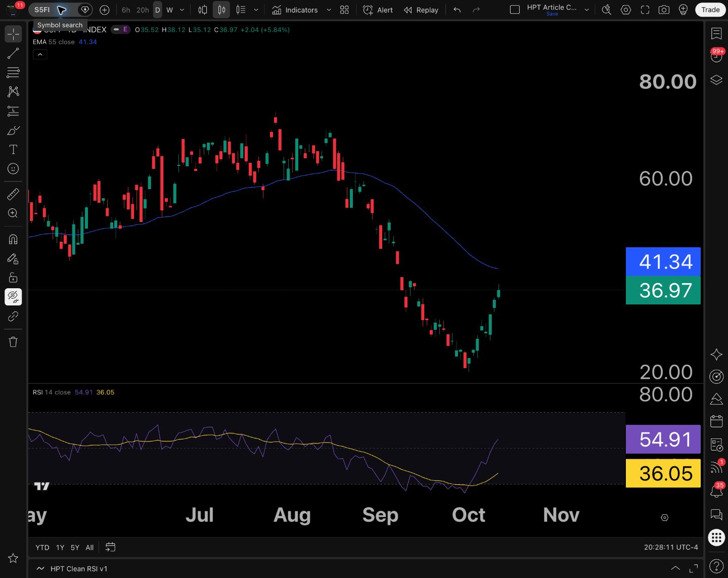The height and width of the screenshot is (578, 728).
Task: Expand the time interval dropdown next to W
Action: coord(182,10)
